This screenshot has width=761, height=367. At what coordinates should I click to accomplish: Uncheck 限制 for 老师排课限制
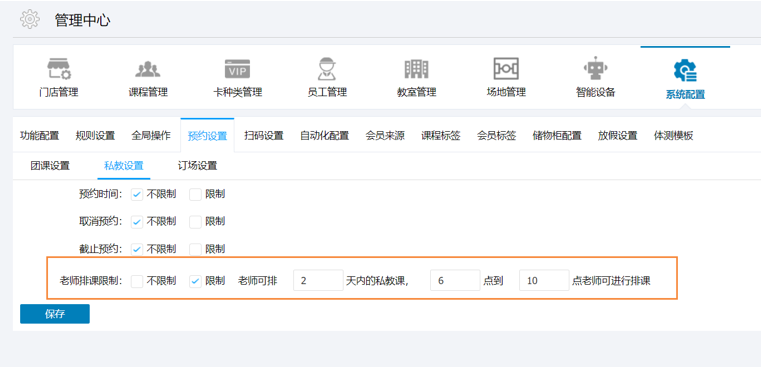195,281
